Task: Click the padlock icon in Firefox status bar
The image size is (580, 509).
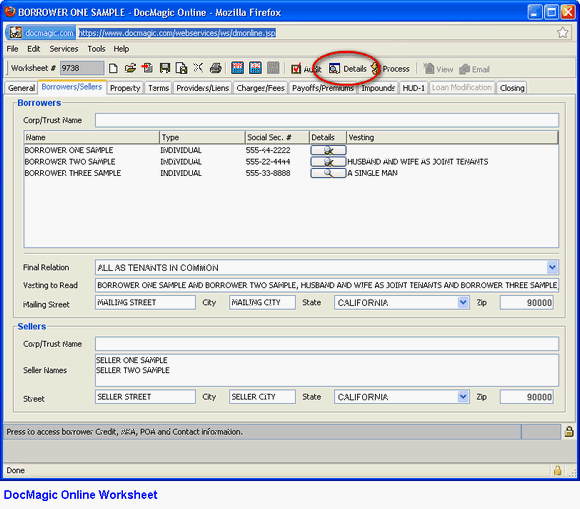Action: (x=557, y=471)
